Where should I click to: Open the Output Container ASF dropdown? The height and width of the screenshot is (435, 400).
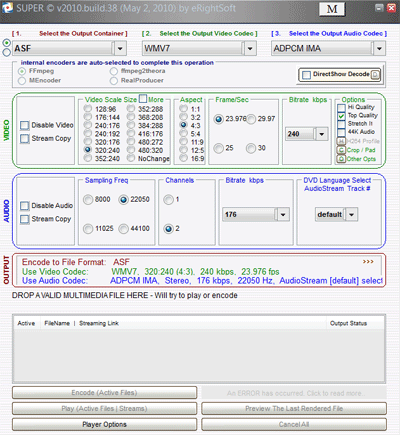(120, 49)
